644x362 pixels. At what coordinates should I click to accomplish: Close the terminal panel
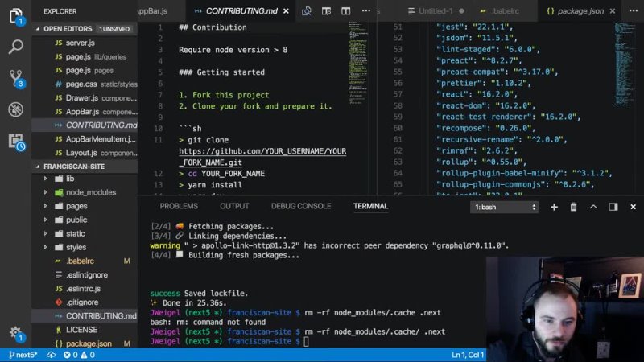(633, 207)
